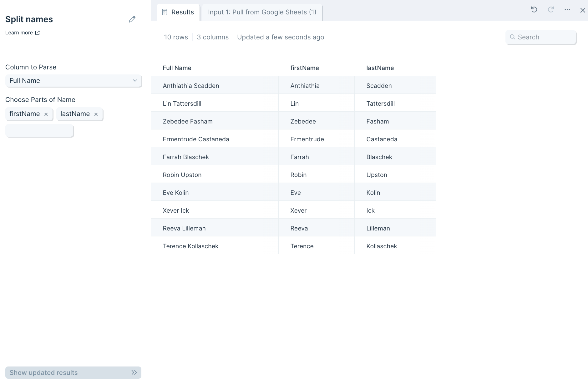Click the Updated a few seconds ago label
588x384 pixels.
click(x=281, y=37)
